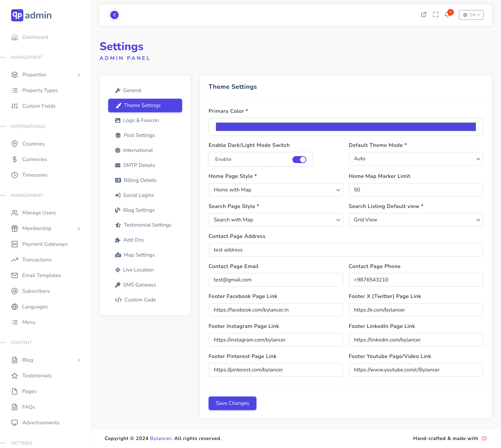Open Dashboard from the sidebar

pos(30,37)
